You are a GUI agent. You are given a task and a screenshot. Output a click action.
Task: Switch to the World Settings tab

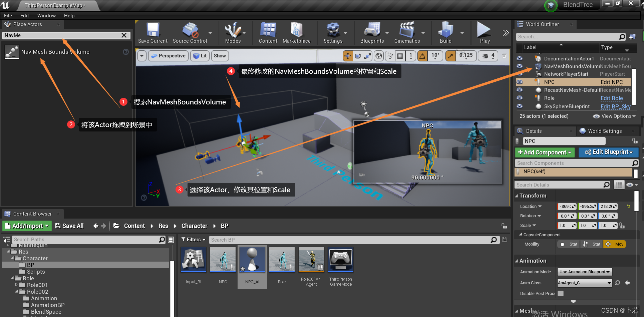point(604,131)
